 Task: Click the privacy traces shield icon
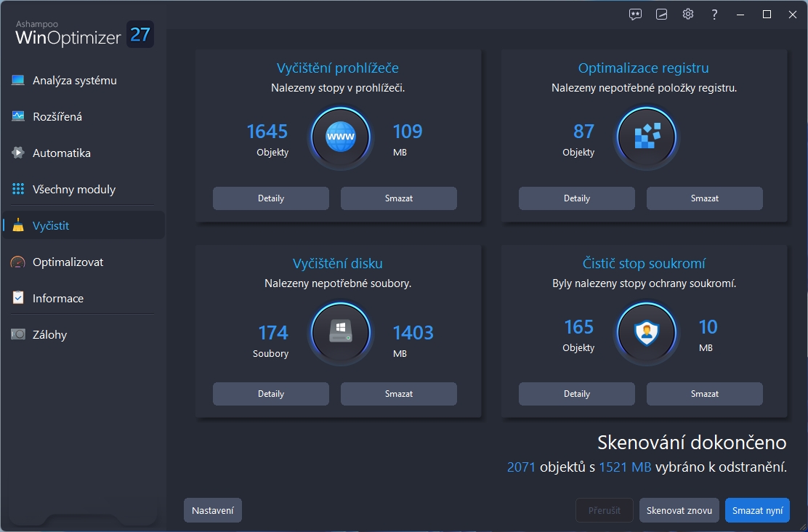coord(647,332)
